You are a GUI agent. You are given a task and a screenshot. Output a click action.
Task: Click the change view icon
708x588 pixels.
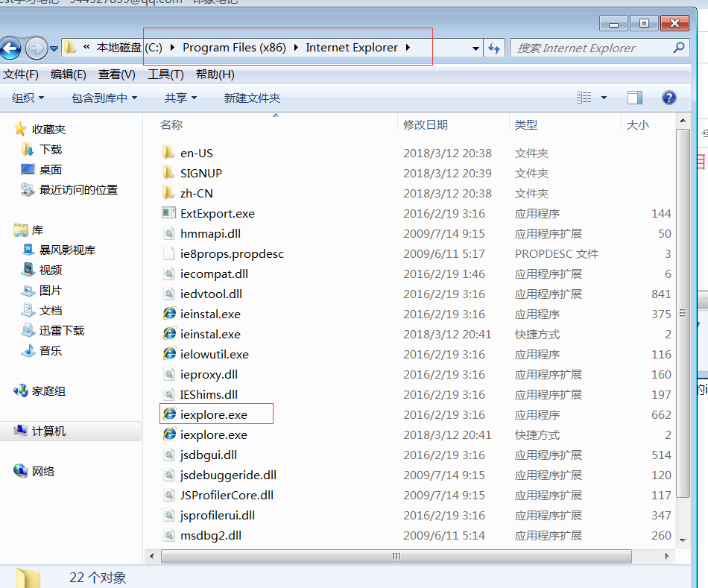(x=584, y=98)
